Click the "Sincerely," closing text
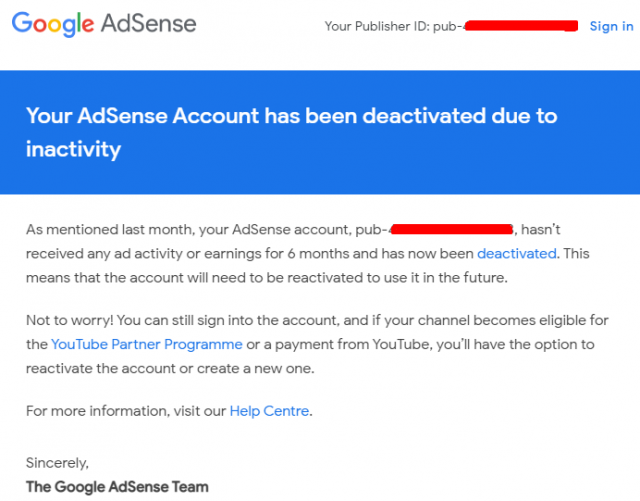Screen dimensions: 640x501 57,463
